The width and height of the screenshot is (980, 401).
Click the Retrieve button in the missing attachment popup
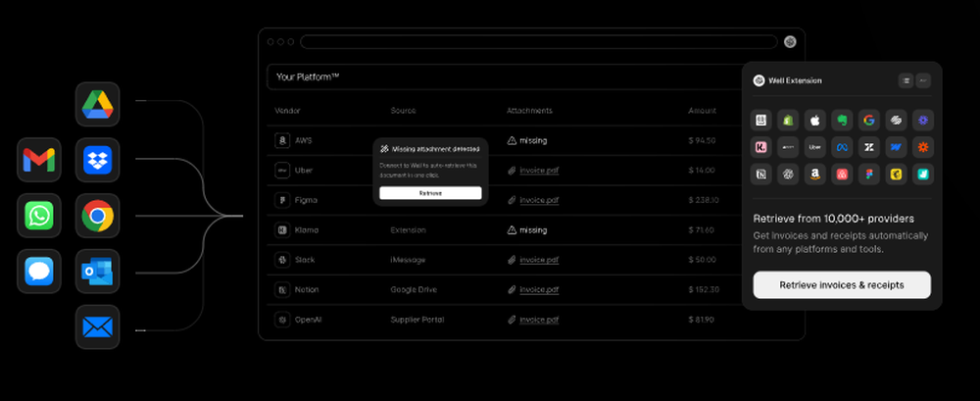click(x=430, y=193)
